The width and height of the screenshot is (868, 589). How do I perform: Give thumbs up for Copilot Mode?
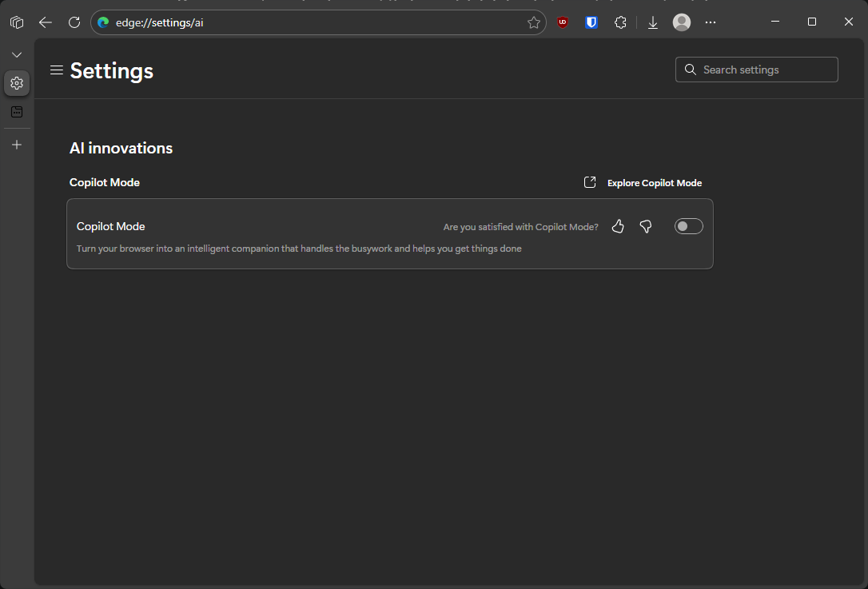coord(618,227)
